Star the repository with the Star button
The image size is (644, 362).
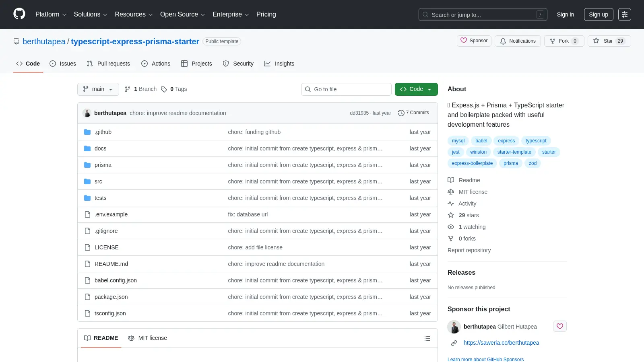pyautogui.click(x=609, y=41)
